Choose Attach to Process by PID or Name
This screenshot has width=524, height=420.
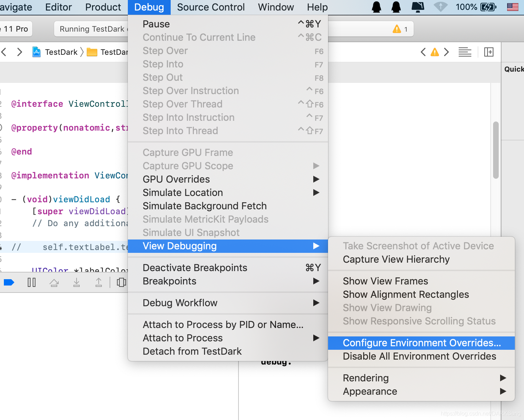click(x=228, y=324)
